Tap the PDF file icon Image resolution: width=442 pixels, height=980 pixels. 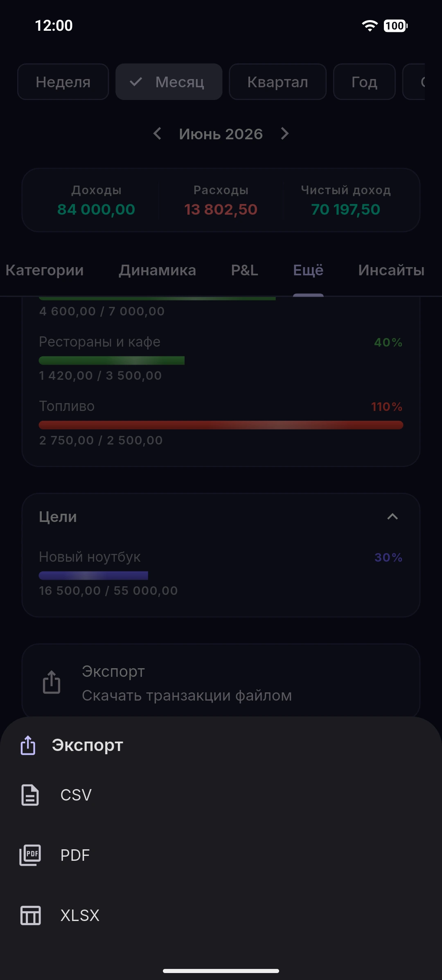point(30,855)
